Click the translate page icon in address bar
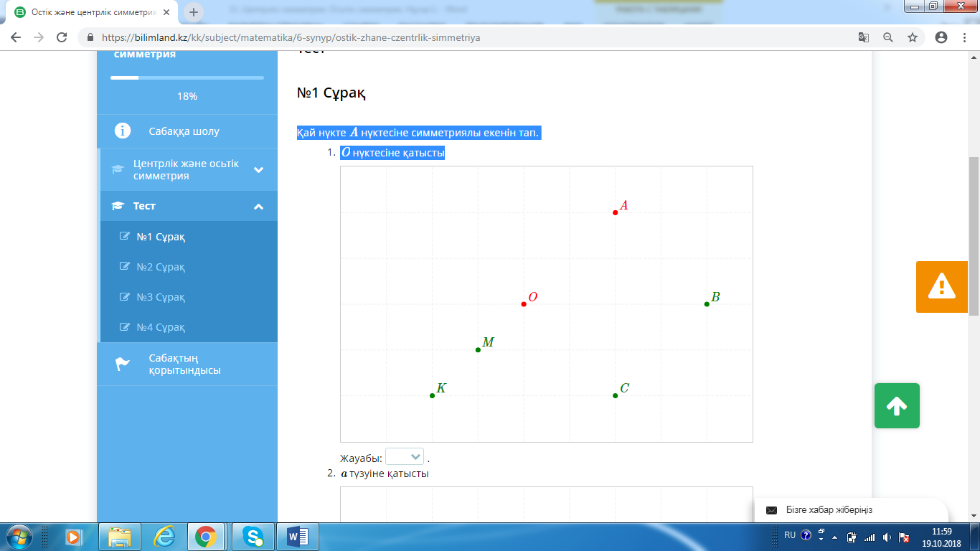The width and height of the screenshot is (980, 551). coord(864,37)
